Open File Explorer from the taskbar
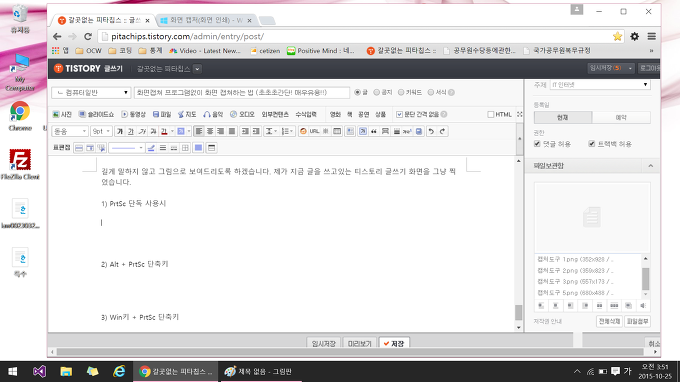This screenshot has width=680, height=382. (66, 372)
